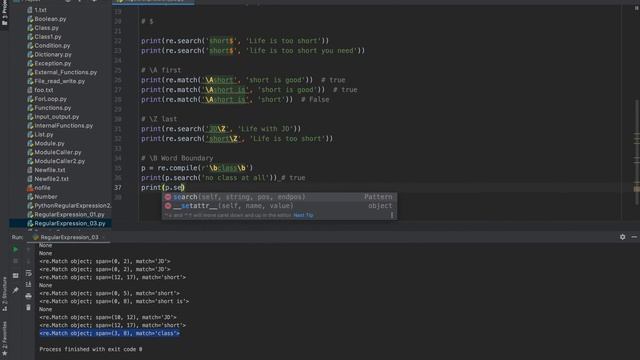
Task: Click console line match='short is'
Action: [114, 301]
